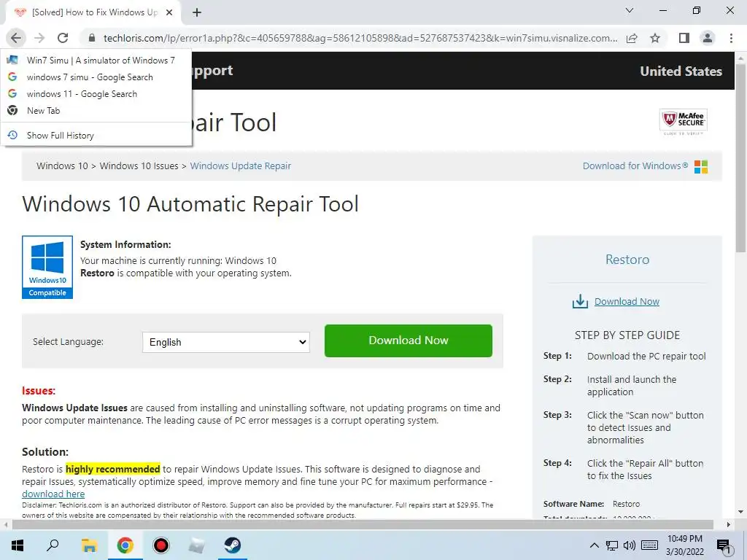The image size is (747, 560).
Task: Click Chrome icon in taskbar
Action: click(125, 545)
